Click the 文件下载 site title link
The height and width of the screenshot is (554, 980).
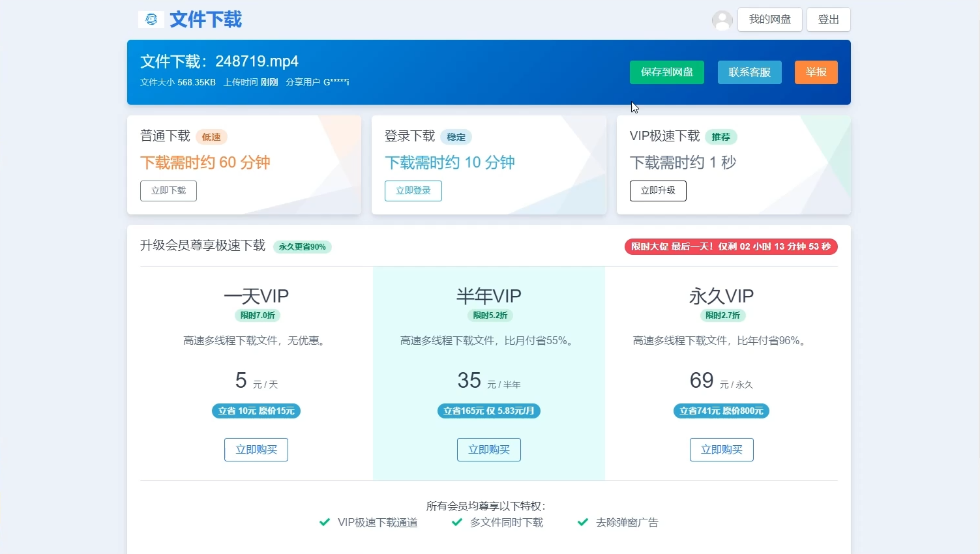click(205, 20)
